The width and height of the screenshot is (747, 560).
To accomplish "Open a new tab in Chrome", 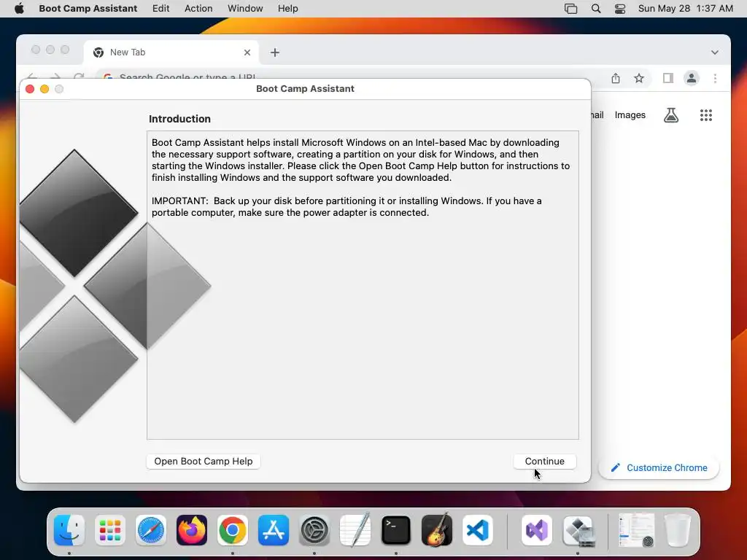I will 275,52.
